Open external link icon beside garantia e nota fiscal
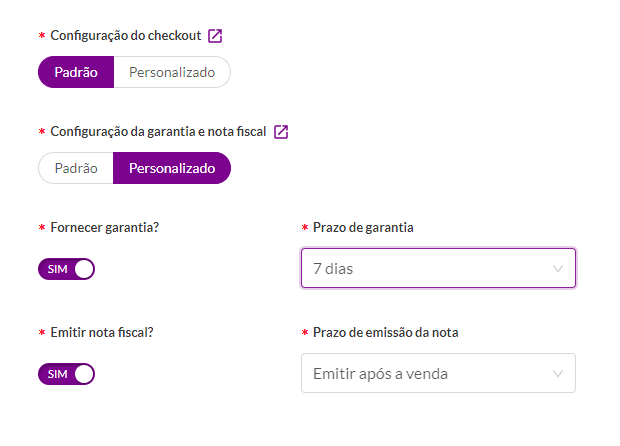 [281, 132]
